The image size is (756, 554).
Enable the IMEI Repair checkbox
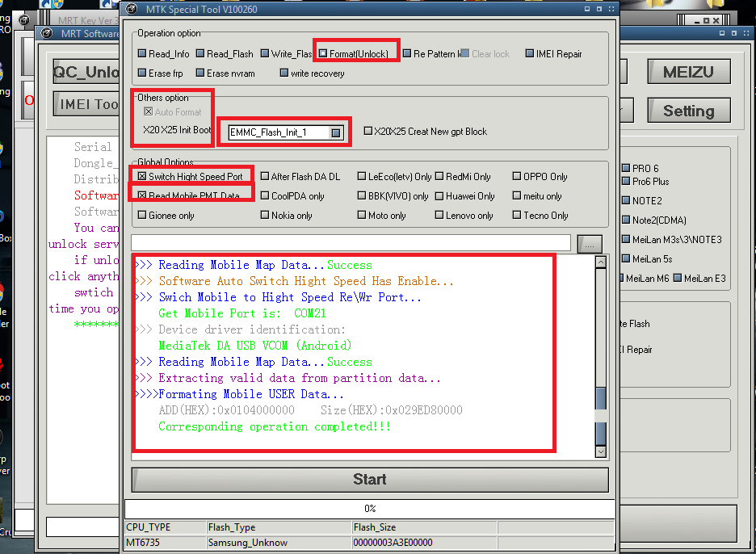pyautogui.click(x=530, y=53)
